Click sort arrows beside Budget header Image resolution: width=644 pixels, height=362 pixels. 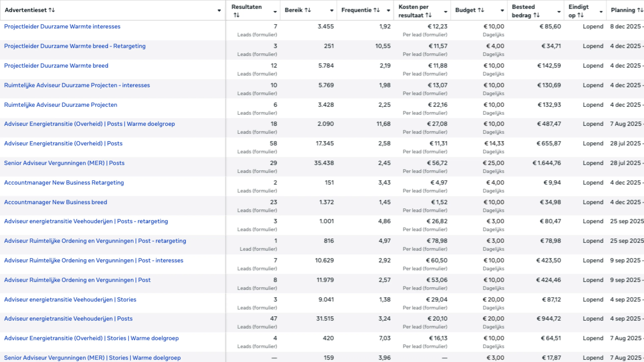481,10
